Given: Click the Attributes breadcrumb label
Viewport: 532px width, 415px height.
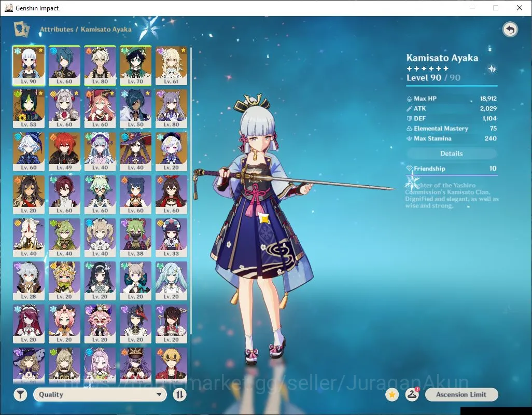Looking at the screenshot, I should tap(57, 30).
